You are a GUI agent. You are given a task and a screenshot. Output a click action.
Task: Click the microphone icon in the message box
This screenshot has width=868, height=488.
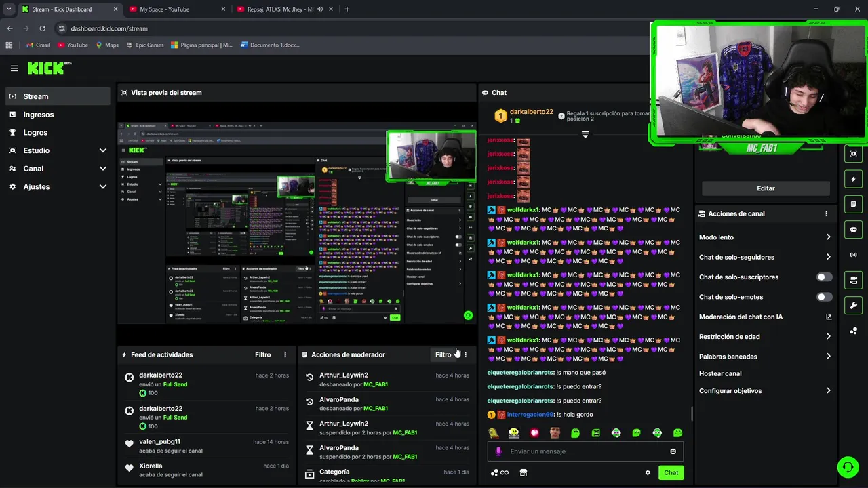498,451
